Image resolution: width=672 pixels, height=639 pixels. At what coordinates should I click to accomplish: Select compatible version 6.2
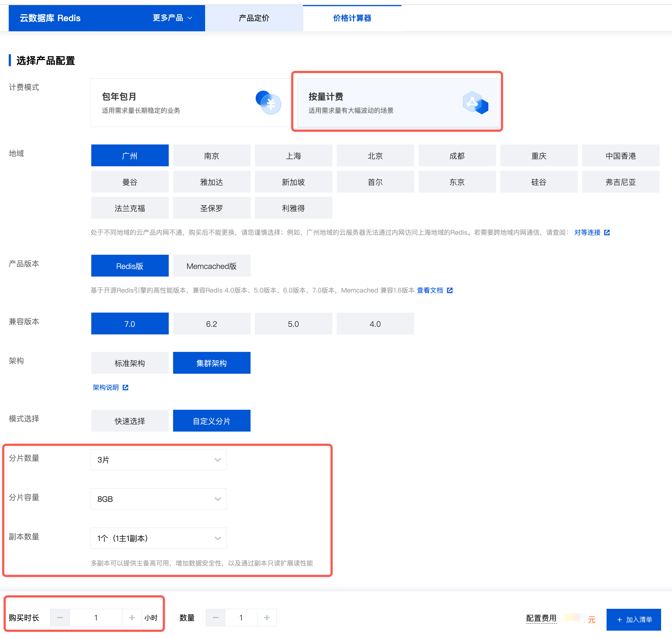point(211,324)
